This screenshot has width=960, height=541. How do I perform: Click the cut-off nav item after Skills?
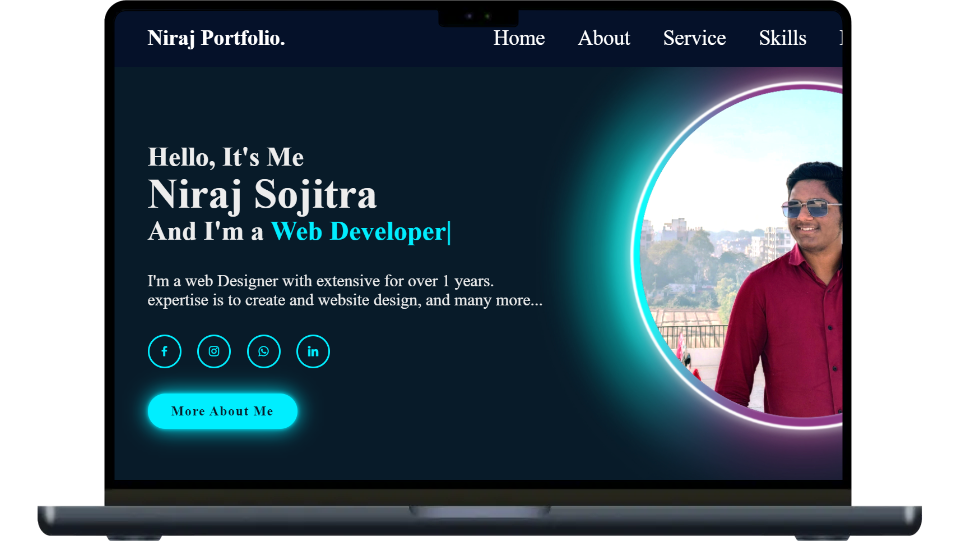click(840, 38)
